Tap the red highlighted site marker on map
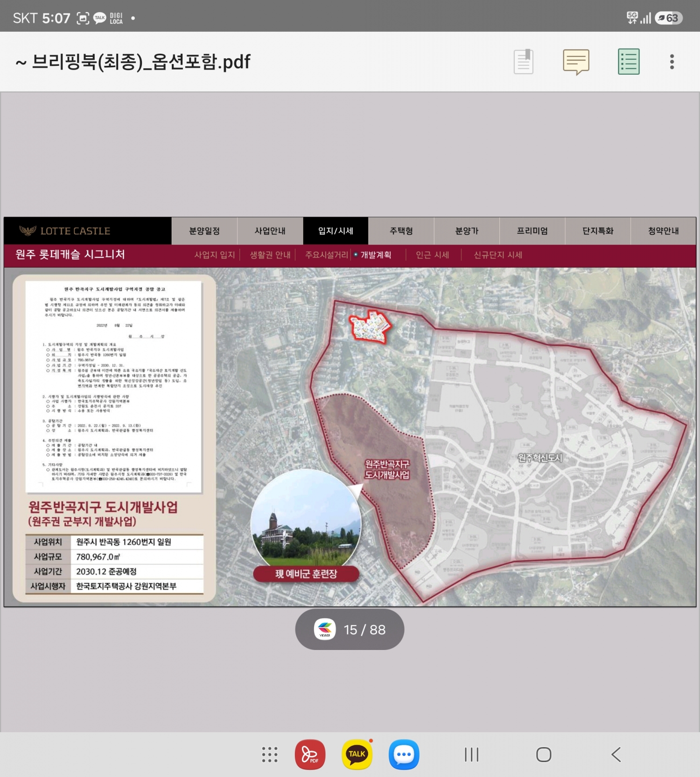The image size is (700, 777). [x=370, y=326]
